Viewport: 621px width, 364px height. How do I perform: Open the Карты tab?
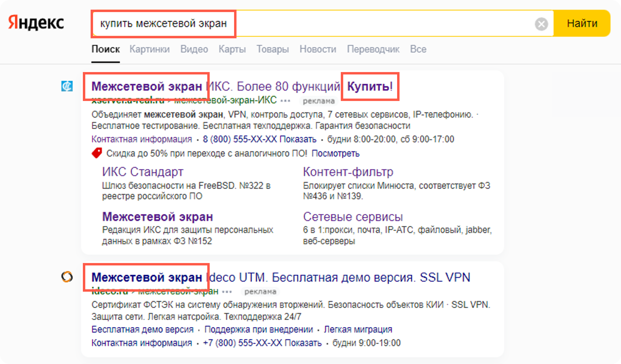(232, 49)
